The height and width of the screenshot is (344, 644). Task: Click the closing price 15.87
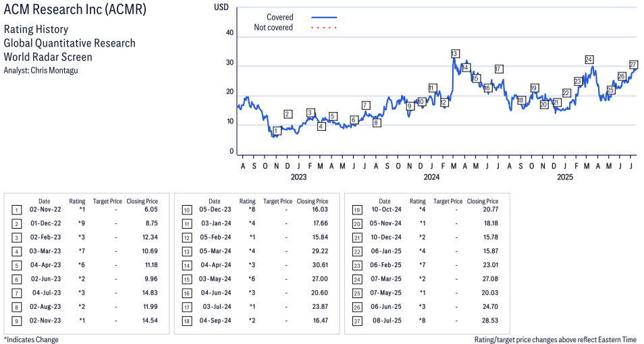(490, 251)
